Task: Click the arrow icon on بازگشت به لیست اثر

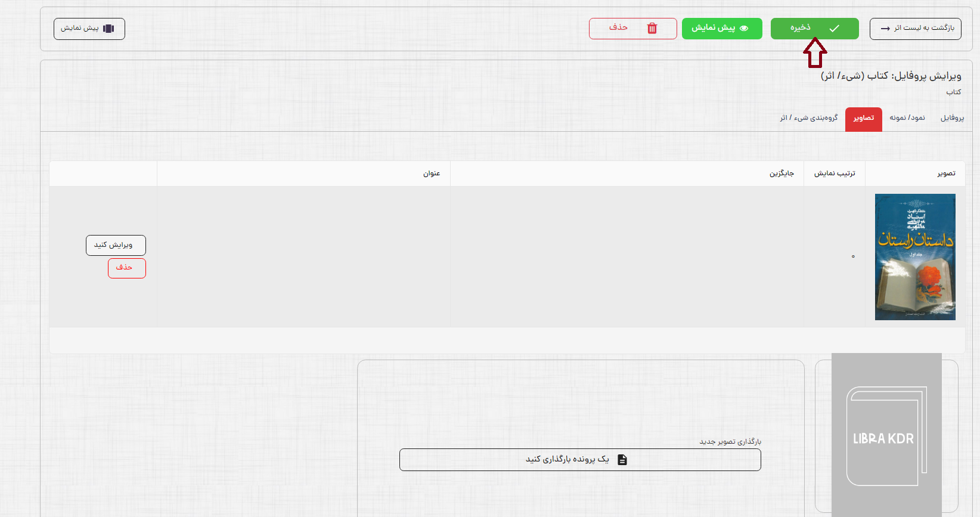Action: [x=885, y=29]
